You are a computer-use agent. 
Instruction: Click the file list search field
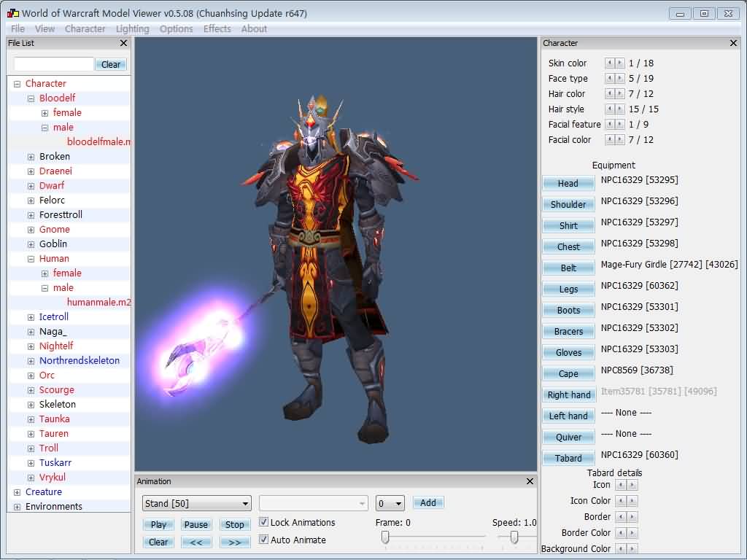click(x=54, y=64)
